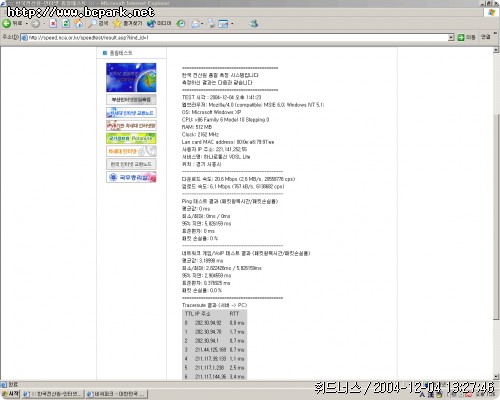
Task: Switch to 한국전산원 taskbar window button
Action: coord(53,394)
